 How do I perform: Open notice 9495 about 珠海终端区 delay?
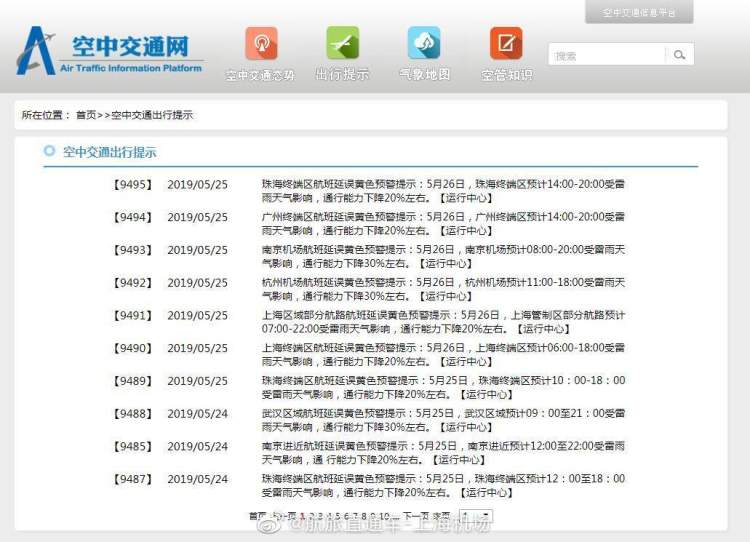click(443, 192)
